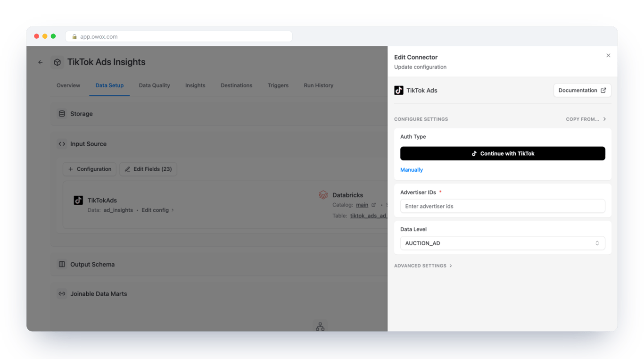The image size is (644, 359).
Task: Click the Databricks logo icon
Action: (323, 195)
